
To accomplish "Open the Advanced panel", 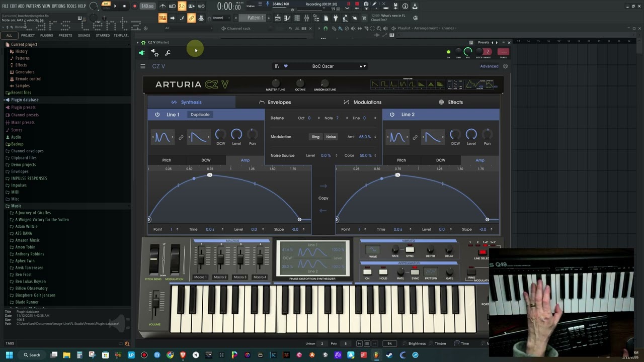I will coord(489,66).
